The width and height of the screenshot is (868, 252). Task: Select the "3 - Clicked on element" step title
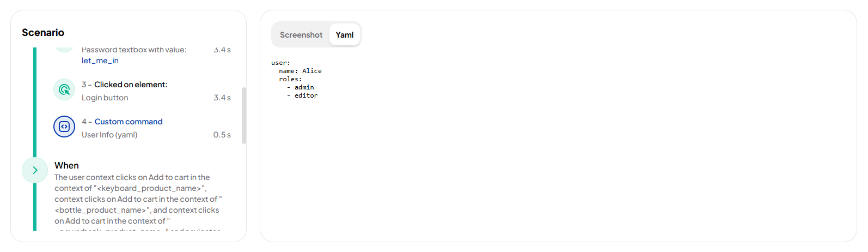point(125,85)
